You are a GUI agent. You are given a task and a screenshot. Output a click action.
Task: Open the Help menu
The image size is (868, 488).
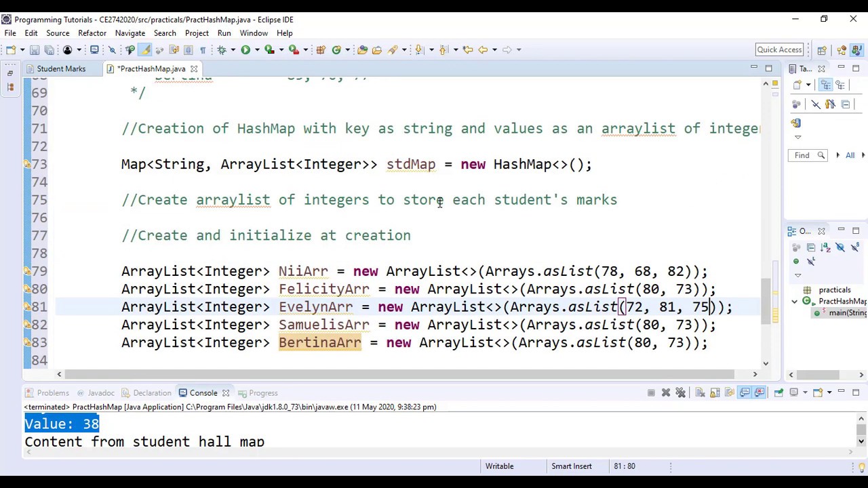[285, 33]
